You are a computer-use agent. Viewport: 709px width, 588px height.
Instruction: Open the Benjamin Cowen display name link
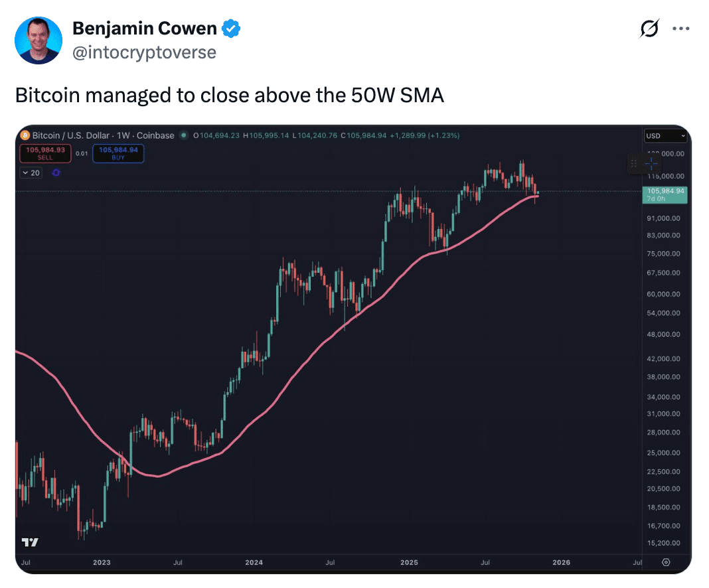(x=144, y=29)
